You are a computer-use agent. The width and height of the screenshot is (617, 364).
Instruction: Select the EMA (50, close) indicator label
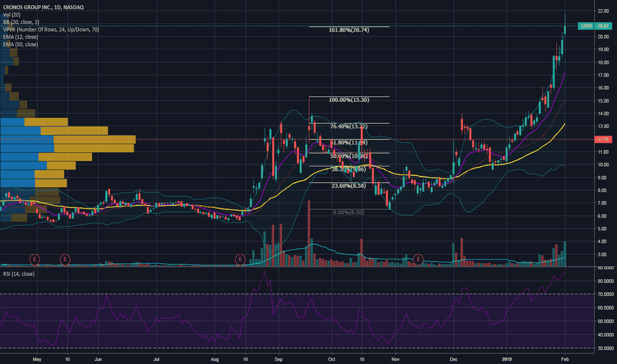point(21,44)
